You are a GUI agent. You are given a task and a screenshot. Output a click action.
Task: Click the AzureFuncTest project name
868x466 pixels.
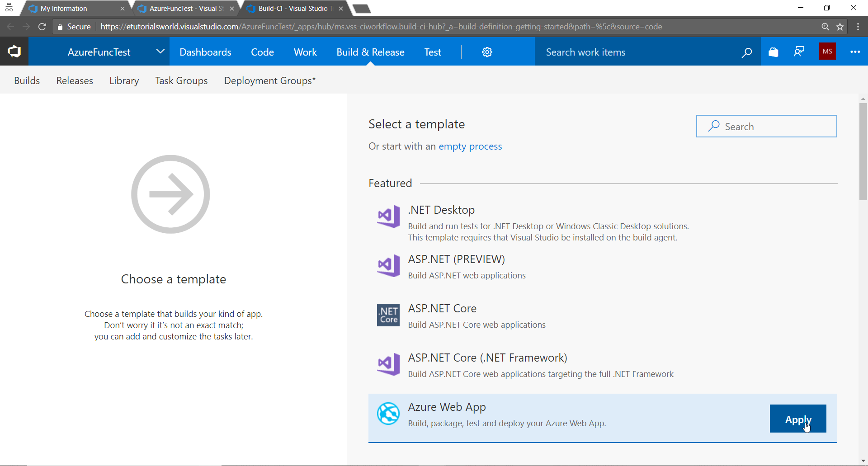[x=99, y=52]
